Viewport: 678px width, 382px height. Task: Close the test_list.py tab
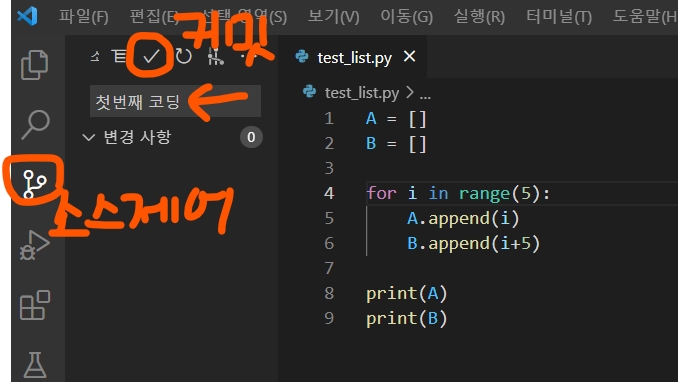[x=409, y=56]
